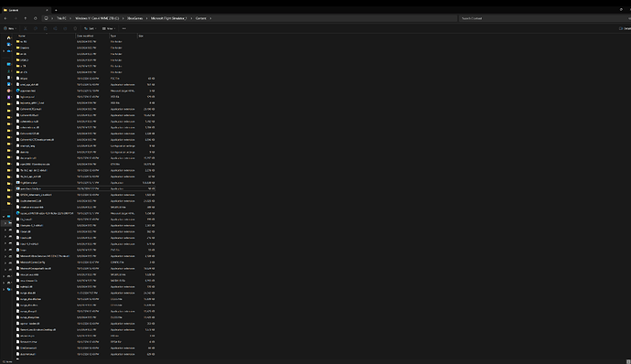Open the Sort options dropdown
This screenshot has height=364, width=631.
click(91, 28)
